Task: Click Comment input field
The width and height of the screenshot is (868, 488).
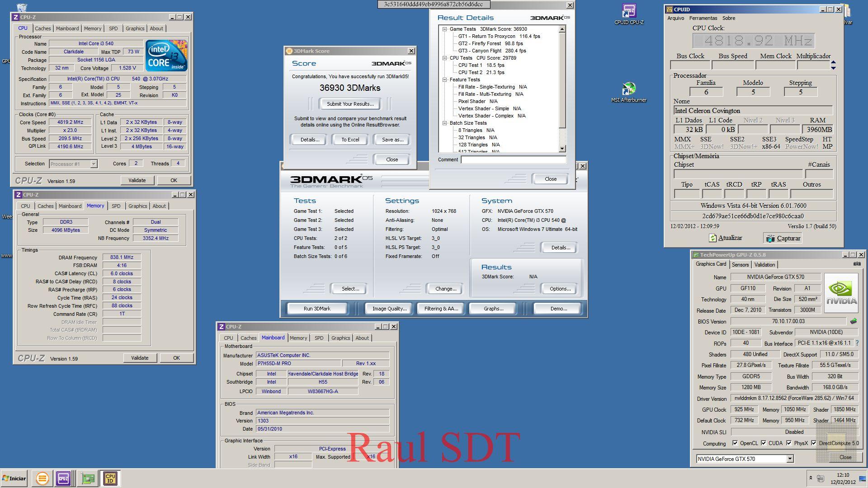Action: coord(514,160)
